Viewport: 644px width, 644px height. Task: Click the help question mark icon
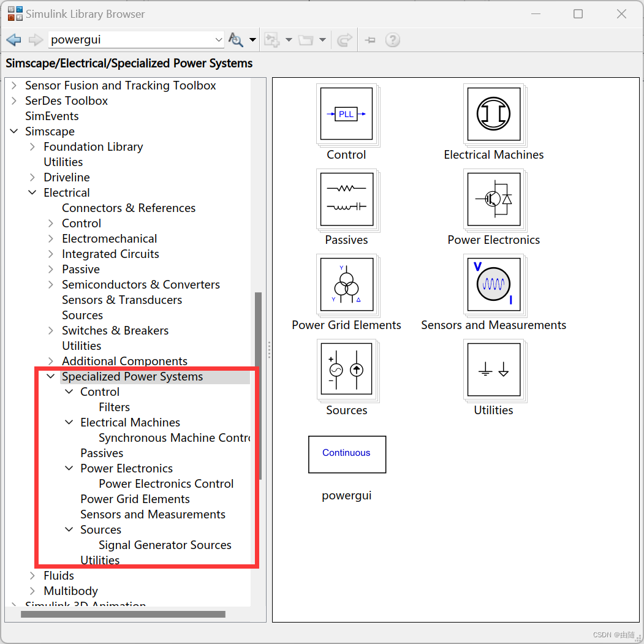tap(393, 40)
